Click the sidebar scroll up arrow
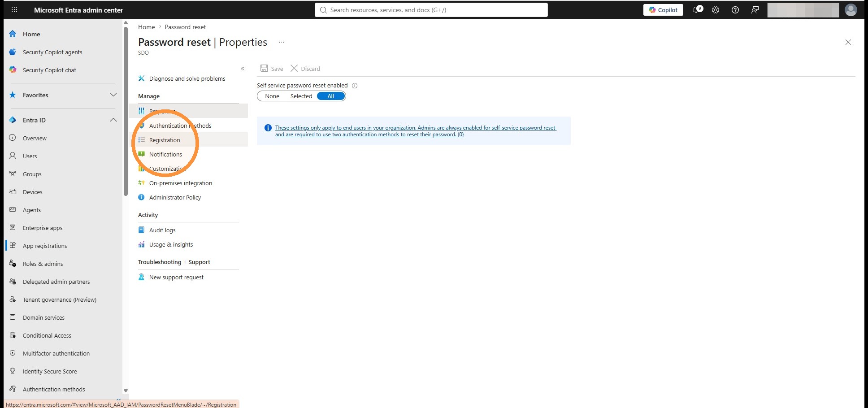Screen dimensions: 868x408 126,23
